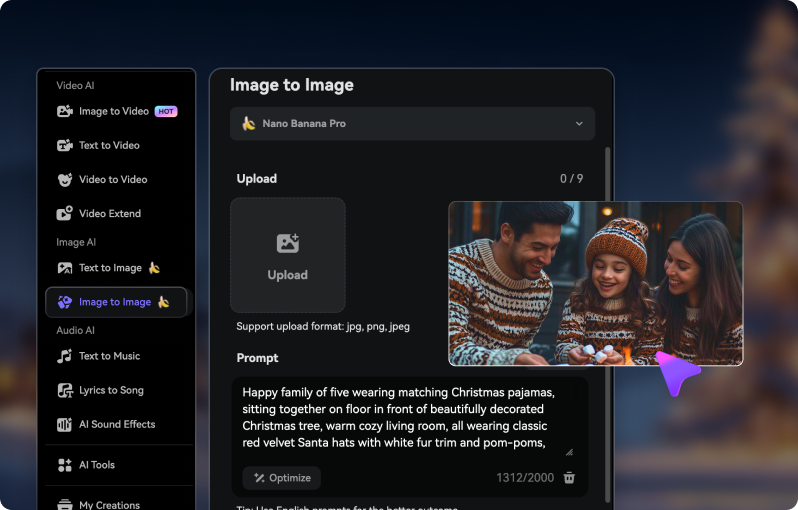Click the family photo preview thumbnail
The image size is (798, 510).
[595, 284]
